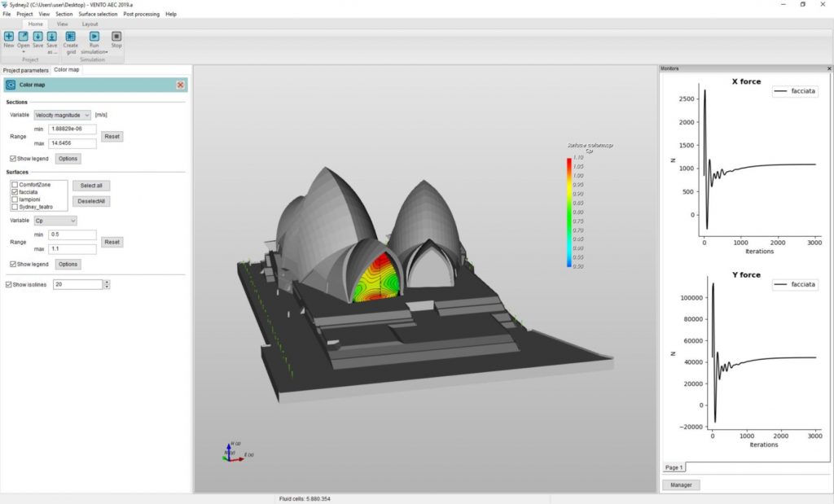Open the View menu
This screenshot has height=504, width=834.
click(x=44, y=15)
